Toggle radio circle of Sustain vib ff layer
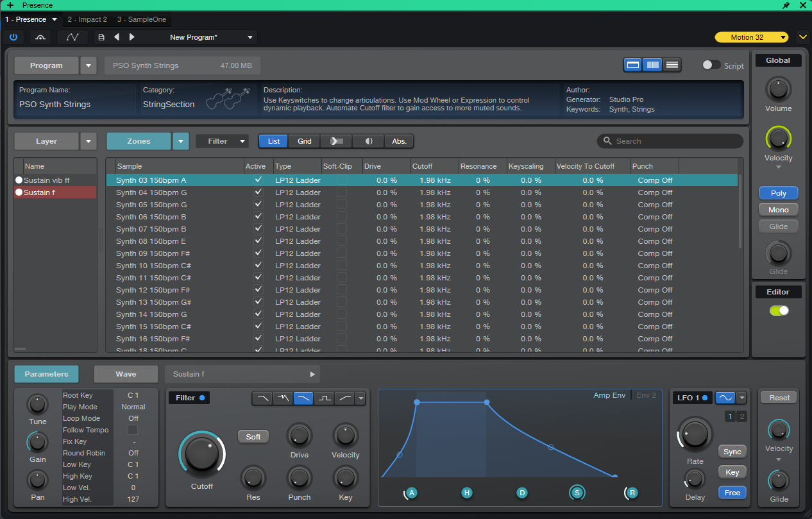This screenshot has height=519, width=812. [19, 180]
